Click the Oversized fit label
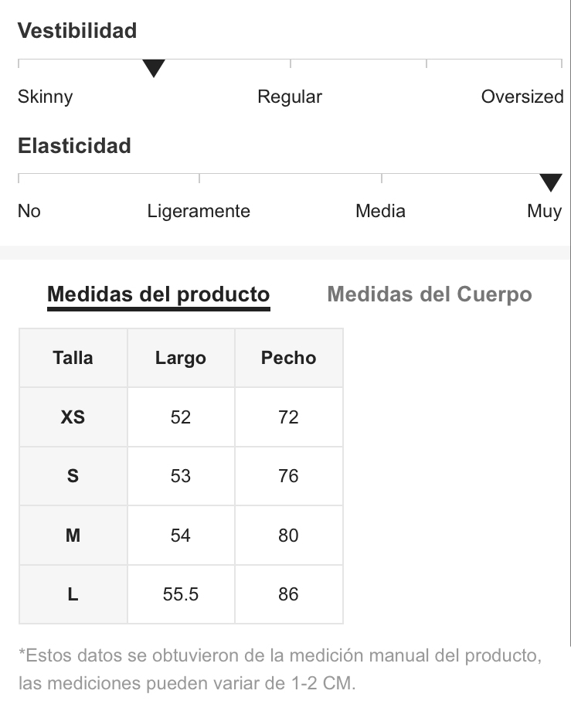571x728 pixels. [522, 97]
